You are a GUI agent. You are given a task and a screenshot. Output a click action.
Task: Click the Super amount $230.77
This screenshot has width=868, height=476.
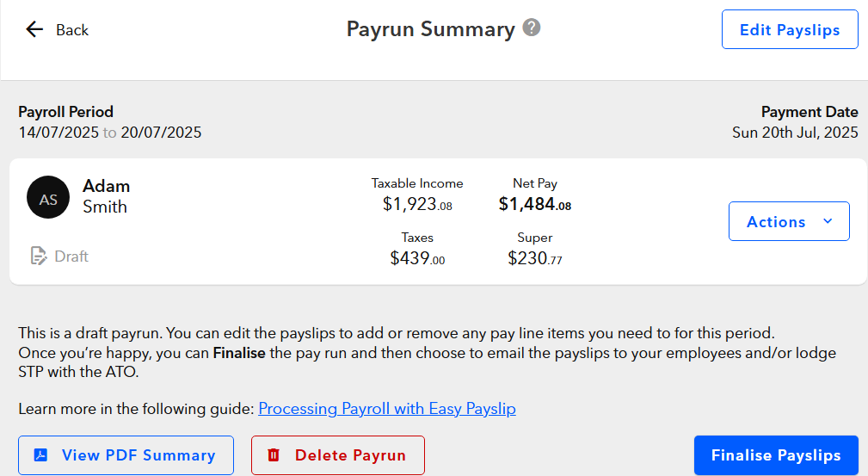coord(535,257)
